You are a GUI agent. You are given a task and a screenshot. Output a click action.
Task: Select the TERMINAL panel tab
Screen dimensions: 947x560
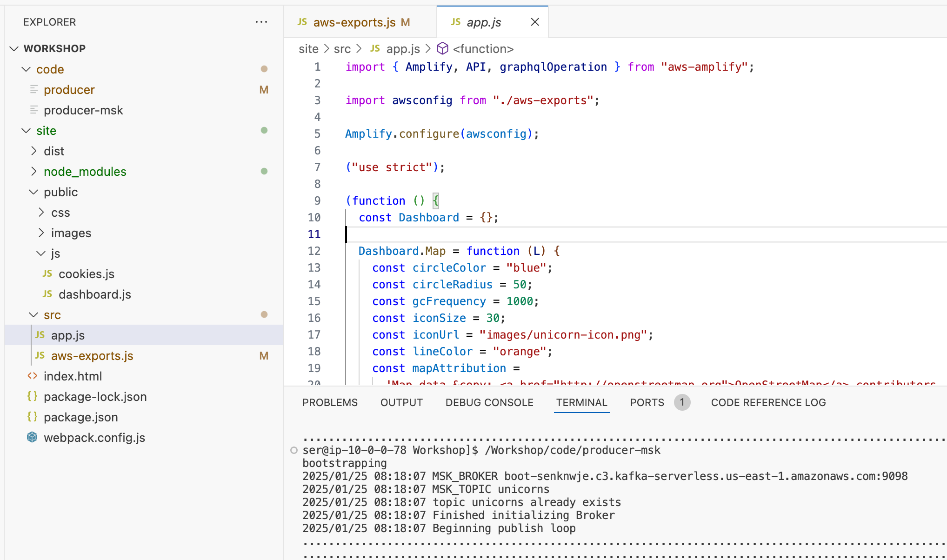pyautogui.click(x=581, y=402)
